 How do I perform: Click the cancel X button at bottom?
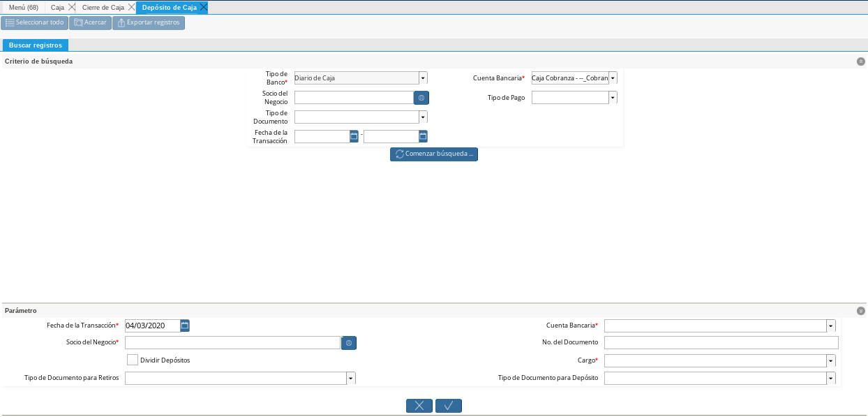pos(419,406)
